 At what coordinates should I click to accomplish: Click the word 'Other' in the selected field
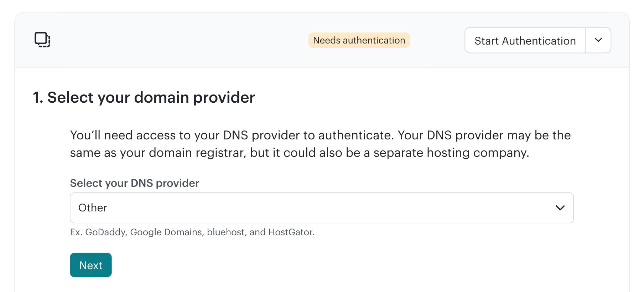[93, 208]
